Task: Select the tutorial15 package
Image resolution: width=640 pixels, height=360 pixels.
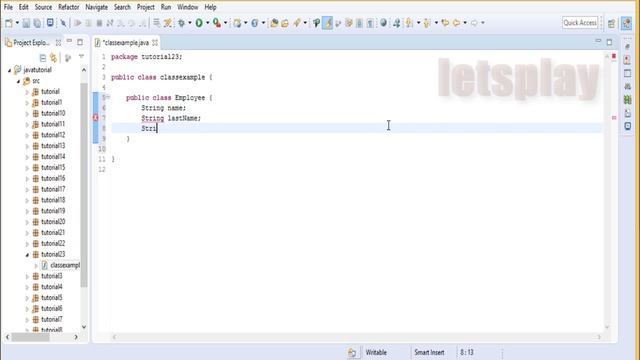Action: pos(53,167)
